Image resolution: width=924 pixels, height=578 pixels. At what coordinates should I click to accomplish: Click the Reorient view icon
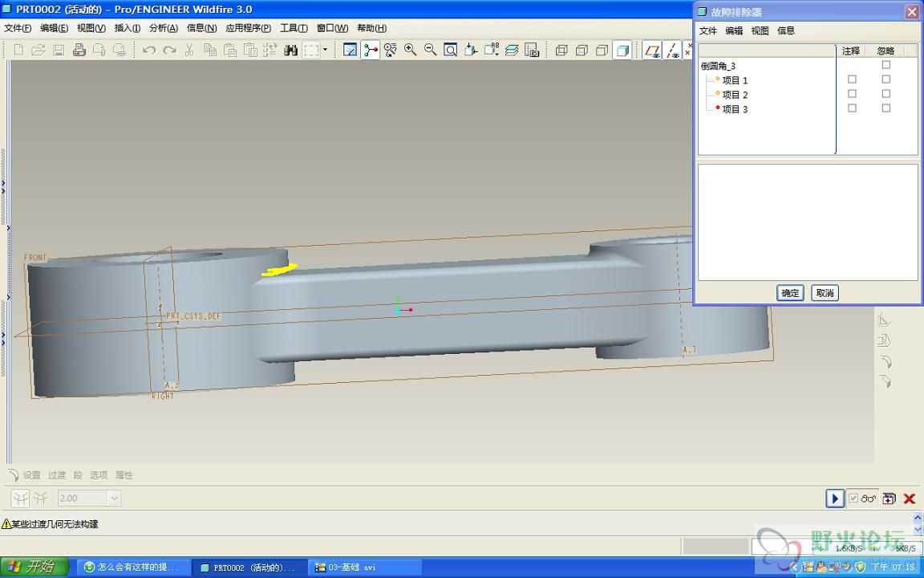pos(471,50)
